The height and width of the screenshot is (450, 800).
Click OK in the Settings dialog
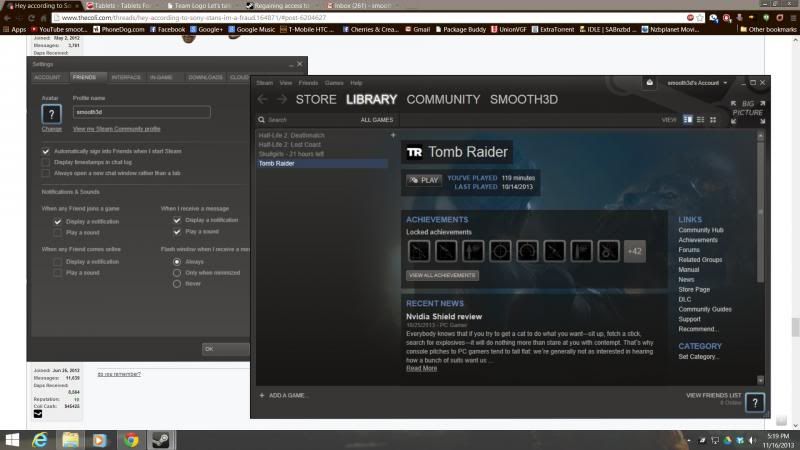pos(226,349)
